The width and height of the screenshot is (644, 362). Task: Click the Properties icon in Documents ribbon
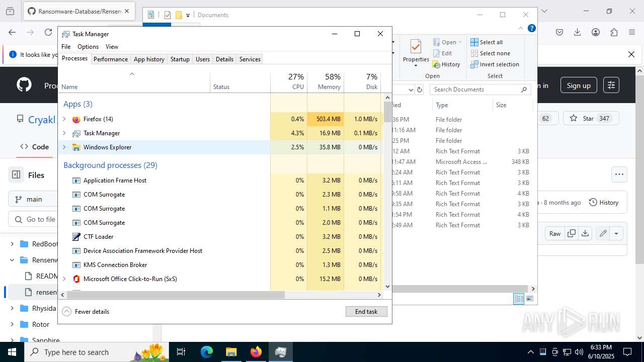click(x=416, y=47)
